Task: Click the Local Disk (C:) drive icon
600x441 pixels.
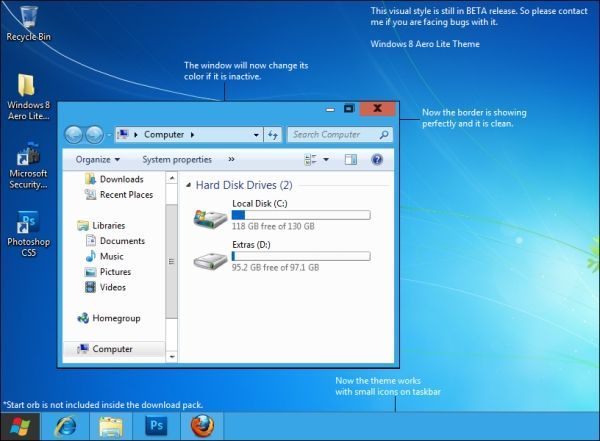Action: [210, 219]
